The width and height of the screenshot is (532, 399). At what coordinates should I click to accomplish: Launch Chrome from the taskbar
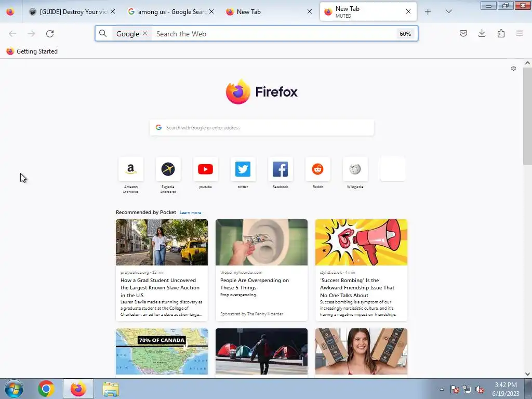[46, 389]
